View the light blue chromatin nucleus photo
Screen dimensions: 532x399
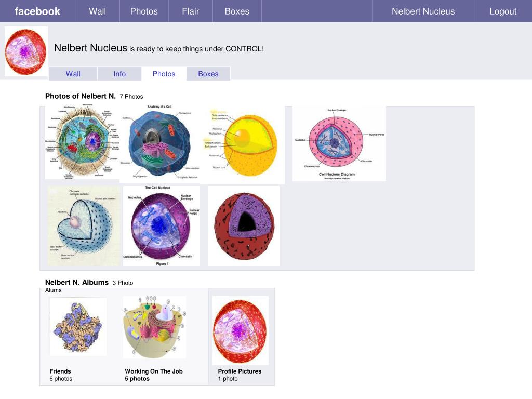pyautogui.click(x=83, y=226)
